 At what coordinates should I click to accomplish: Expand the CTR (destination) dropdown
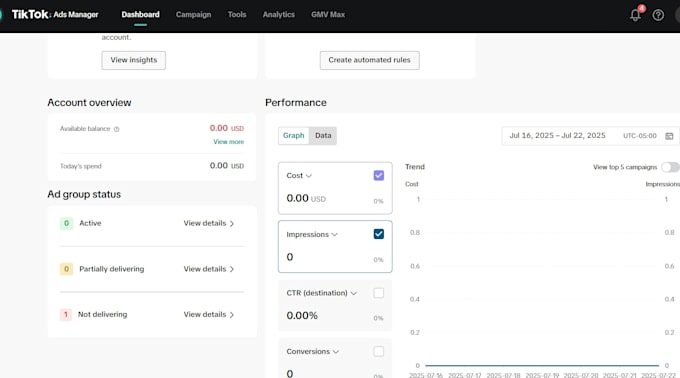[x=354, y=293]
